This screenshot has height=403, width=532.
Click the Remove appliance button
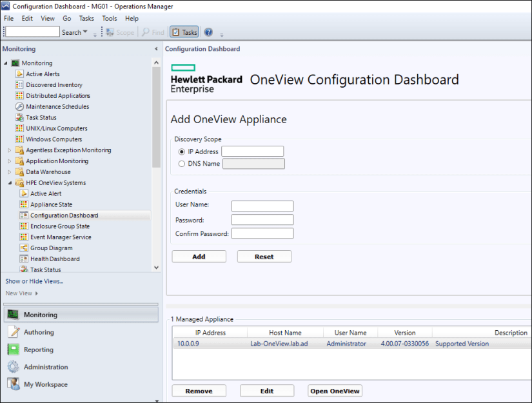[199, 391]
